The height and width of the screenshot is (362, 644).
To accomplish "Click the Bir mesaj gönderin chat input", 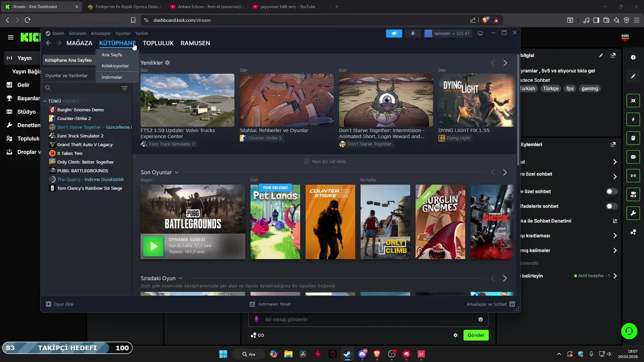I will click(368, 319).
